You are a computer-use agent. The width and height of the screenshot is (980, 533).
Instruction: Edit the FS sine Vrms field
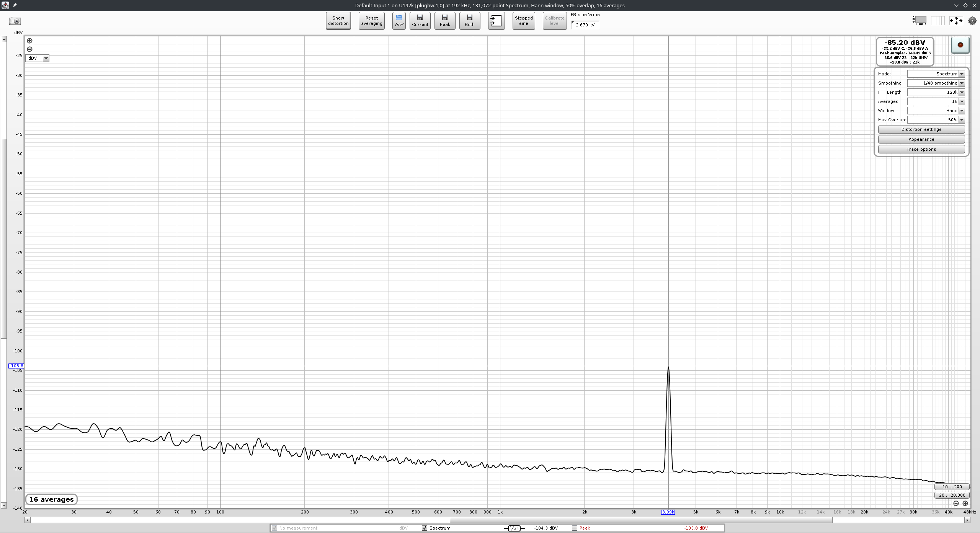coord(585,25)
